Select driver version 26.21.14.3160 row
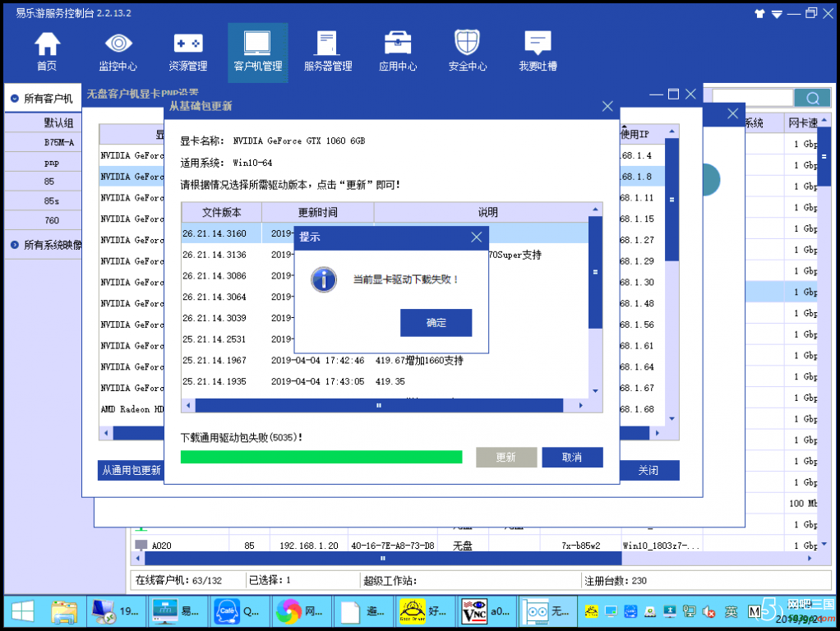 click(385, 233)
